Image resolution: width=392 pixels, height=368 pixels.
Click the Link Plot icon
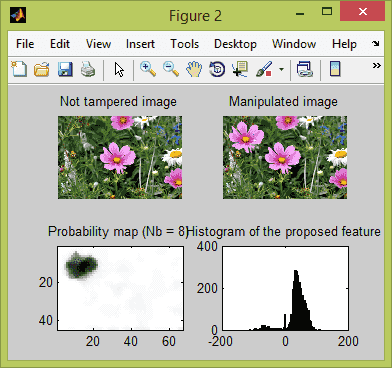coord(304,69)
